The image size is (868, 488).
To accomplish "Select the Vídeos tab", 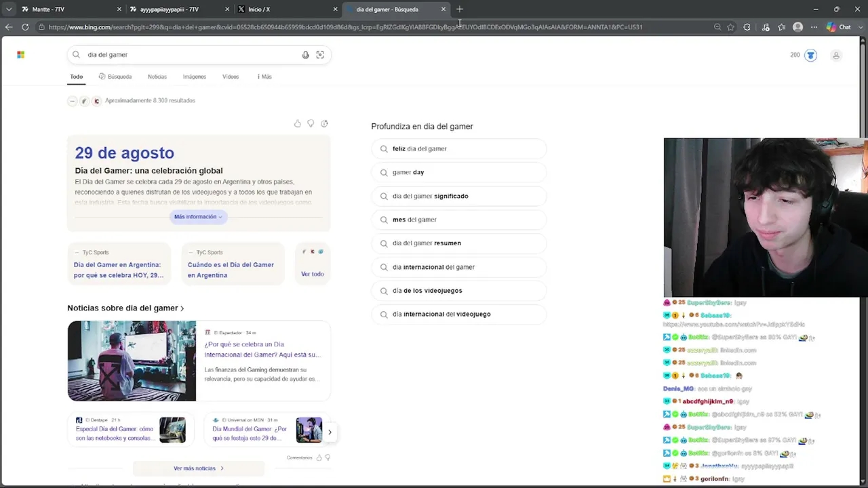I will click(231, 77).
